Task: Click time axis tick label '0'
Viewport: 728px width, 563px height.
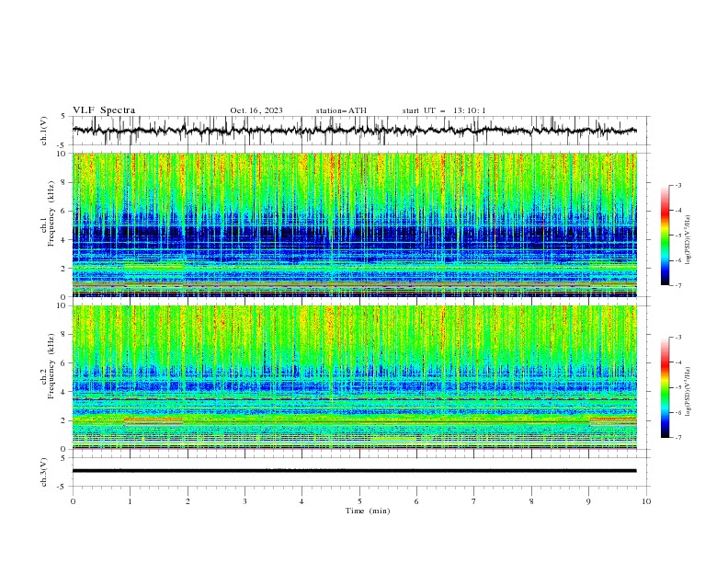Action: coord(73,501)
